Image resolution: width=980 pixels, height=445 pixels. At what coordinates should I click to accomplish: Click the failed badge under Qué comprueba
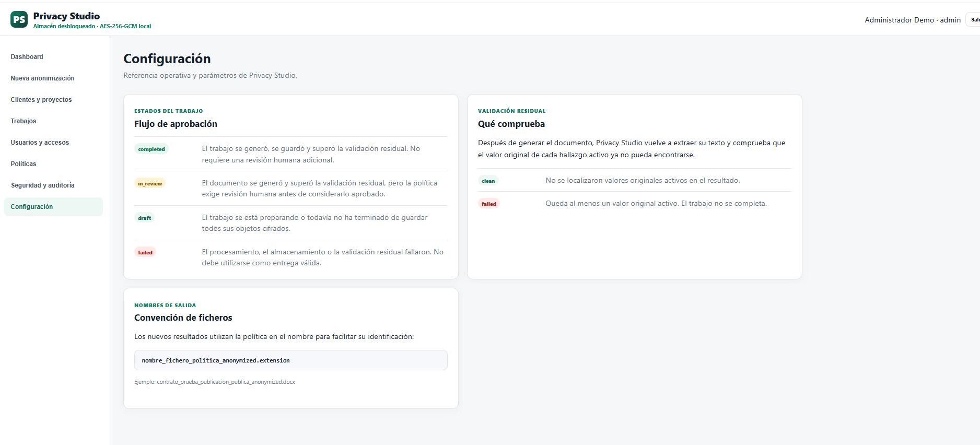pos(489,204)
